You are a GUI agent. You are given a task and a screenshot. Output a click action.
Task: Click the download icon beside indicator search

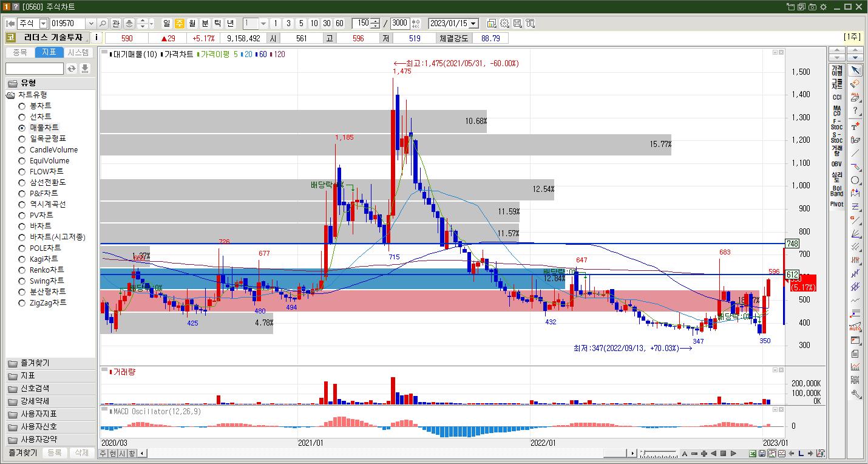[85, 69]
